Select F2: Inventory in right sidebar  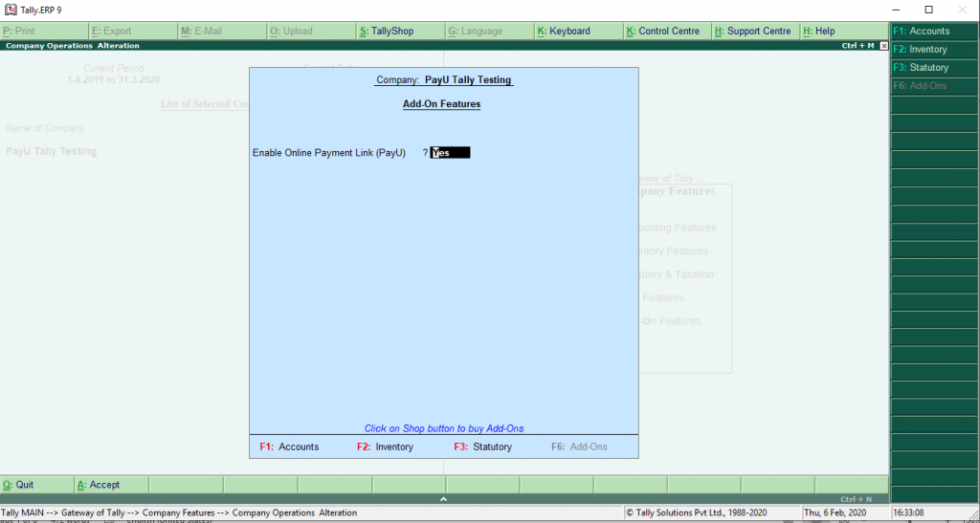935,50
